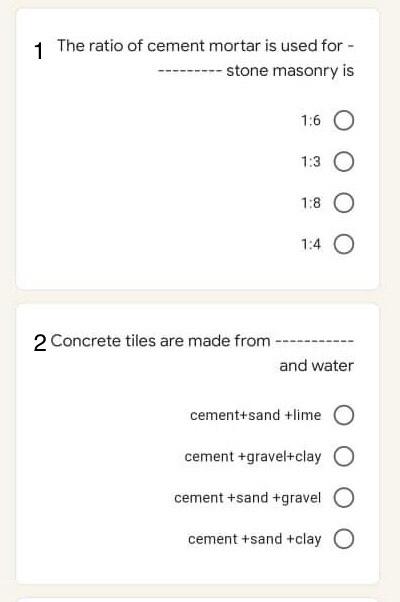400x602 pixels.
Task: Select cement+sand +lime radio button
Action: (344, 415)
